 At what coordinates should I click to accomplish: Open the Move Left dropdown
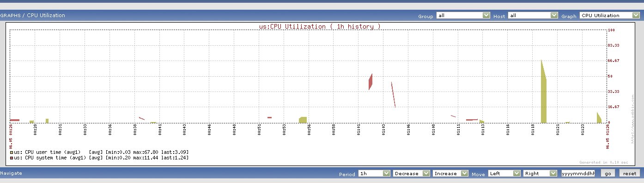[504, 173]
